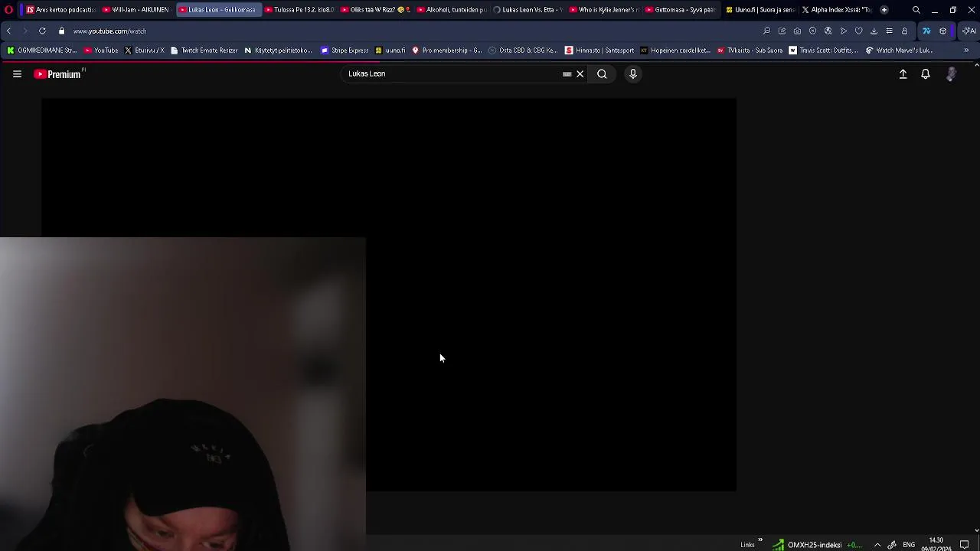This screenshot has width=980, height=551.
Task: Take a snapshot with the camera icon
Action: (797, 31)
